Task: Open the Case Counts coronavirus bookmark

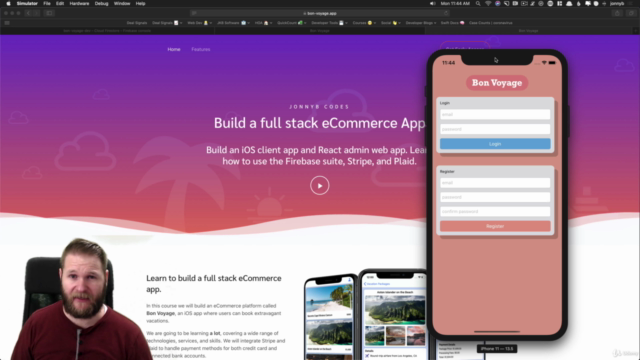Action: coord(491,23)
